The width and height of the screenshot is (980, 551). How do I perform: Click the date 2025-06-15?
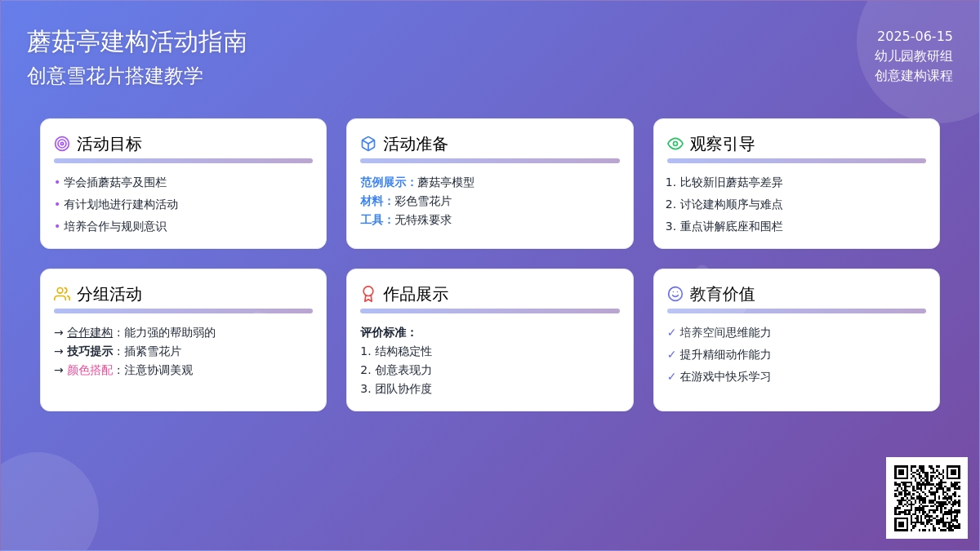915,36
